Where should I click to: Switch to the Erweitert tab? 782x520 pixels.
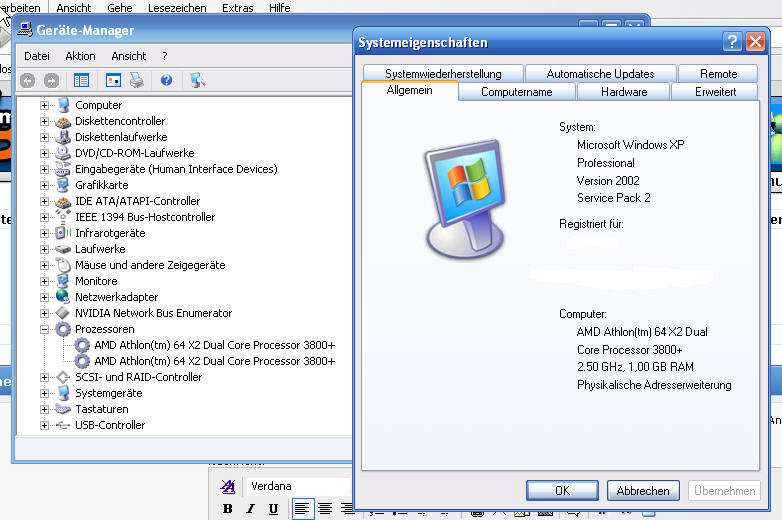tap(715, 92)
